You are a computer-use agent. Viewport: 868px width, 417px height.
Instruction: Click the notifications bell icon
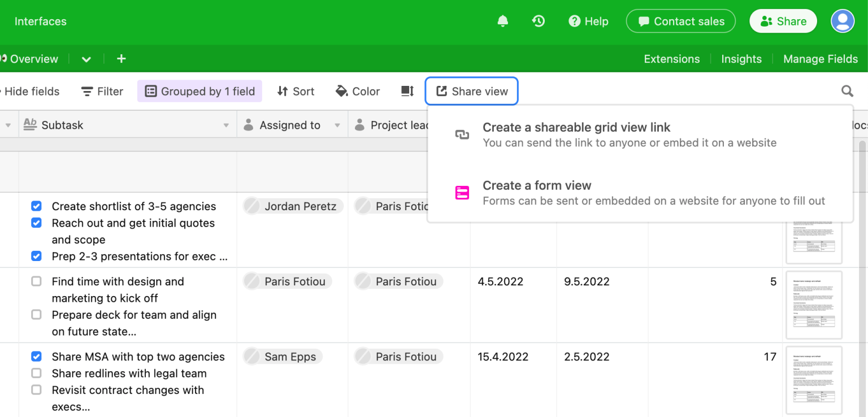(502, 21)
